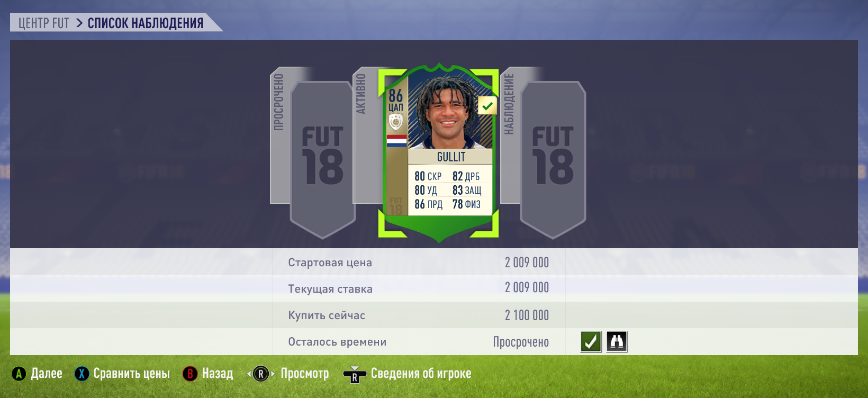Viewport: 868px width, 398px height.
Task: Click the green checkmark status icon in time row
Action: coord(591,342)
